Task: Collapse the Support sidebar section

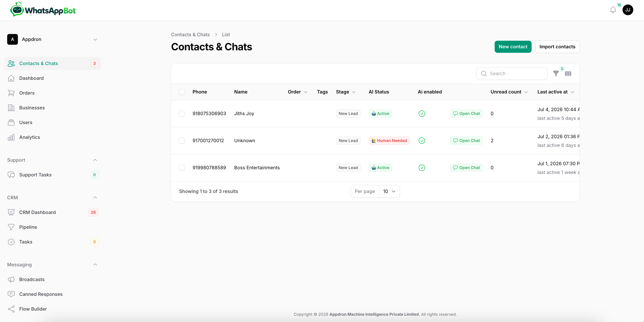Action: (95, 160)
